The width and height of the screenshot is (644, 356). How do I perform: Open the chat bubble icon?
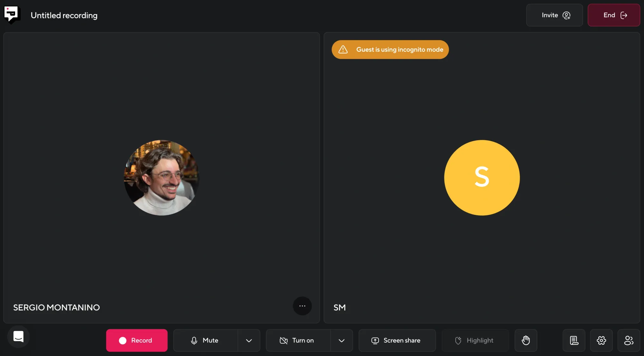pos(18,337)
